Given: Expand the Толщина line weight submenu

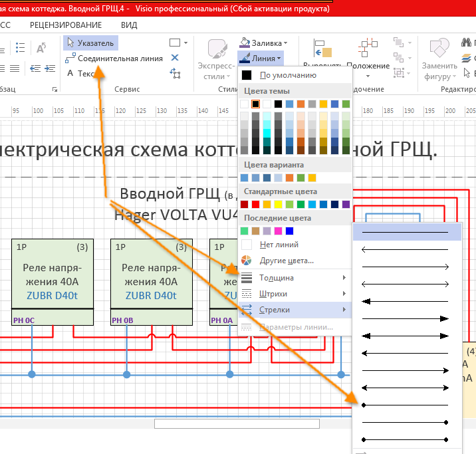Looking at the screenshot, I should pyautogui.click(x=293, y=277).
